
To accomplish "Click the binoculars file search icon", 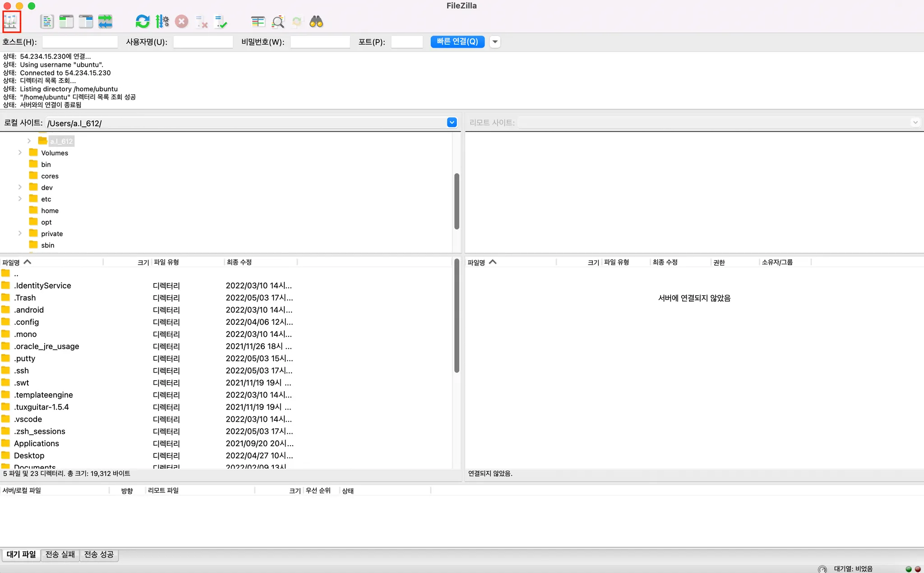I will pyautogui.click(x=316, y=22).
